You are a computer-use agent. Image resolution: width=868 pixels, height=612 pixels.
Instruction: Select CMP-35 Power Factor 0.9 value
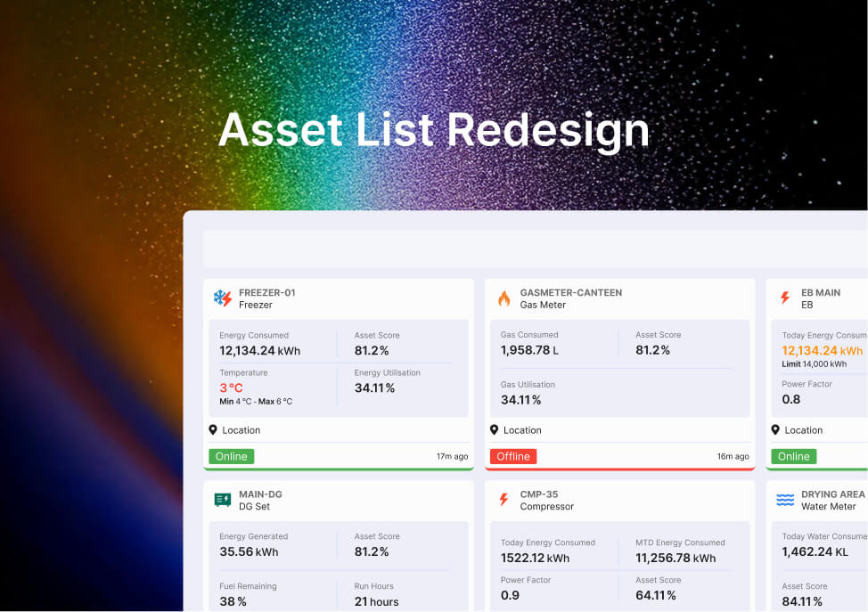(x=510, y=595)
